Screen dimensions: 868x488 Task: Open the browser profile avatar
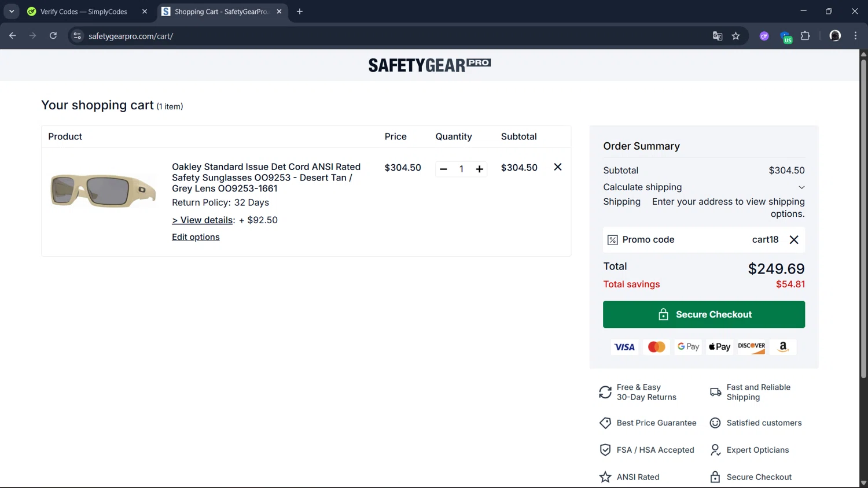[x=835, y=36]
